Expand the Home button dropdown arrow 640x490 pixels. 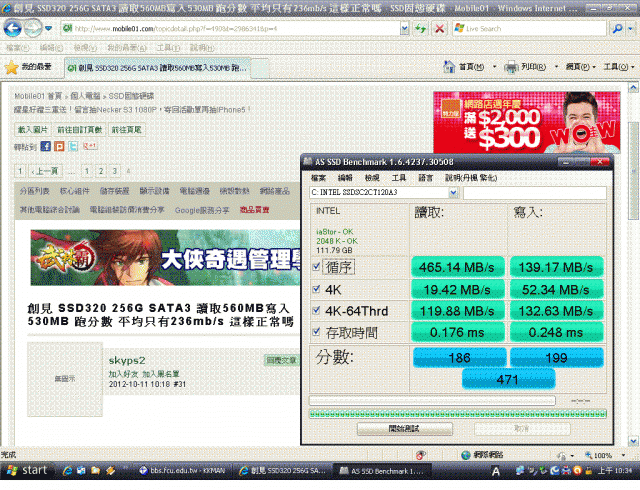pyautogui.click(x=494, y=67)
